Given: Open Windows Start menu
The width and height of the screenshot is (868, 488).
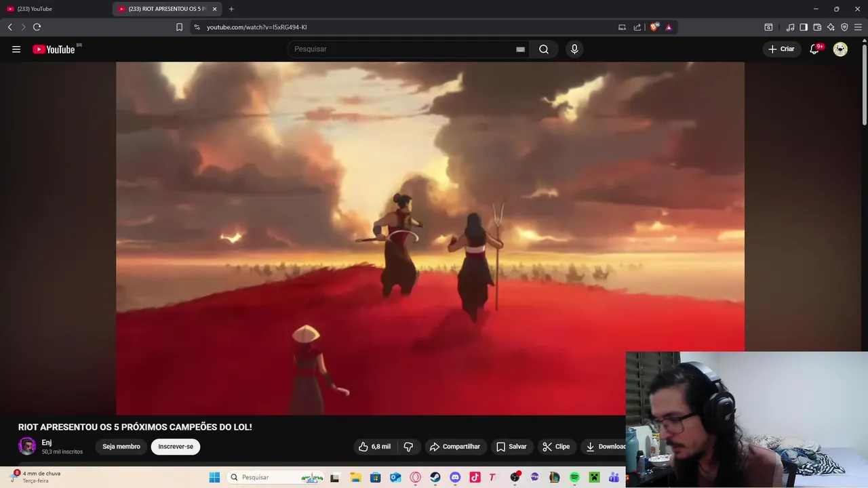Looking at the screenshot, I should 214,477.
